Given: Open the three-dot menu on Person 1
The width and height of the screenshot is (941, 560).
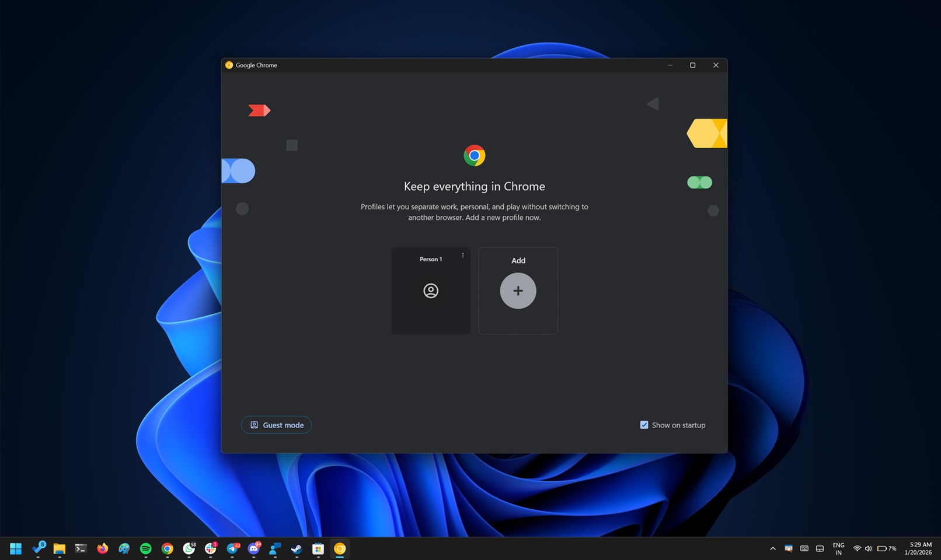Looking at the screenshot, I should (x=463, y=256).
